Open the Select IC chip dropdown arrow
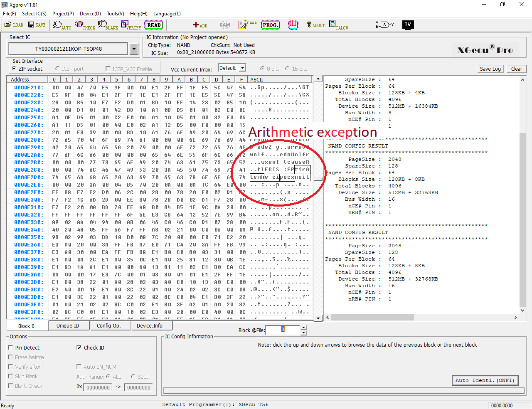The width and height of the screenshot is (532, 409). pyautogui.click(x=134, y=49)
